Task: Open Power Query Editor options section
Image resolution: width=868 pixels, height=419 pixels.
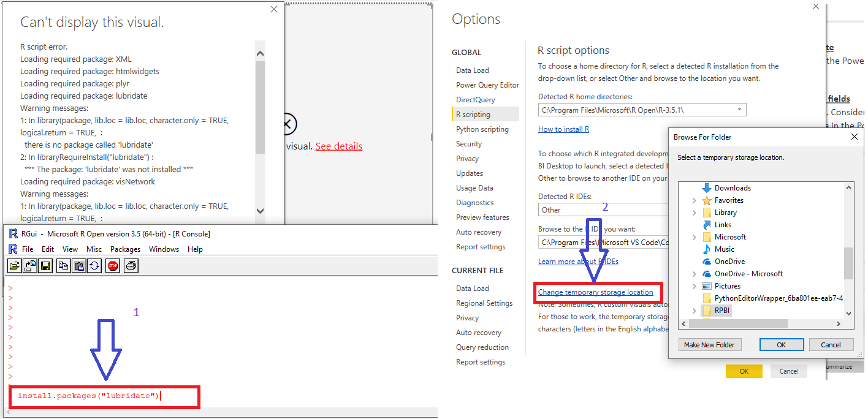Action: 487,85
